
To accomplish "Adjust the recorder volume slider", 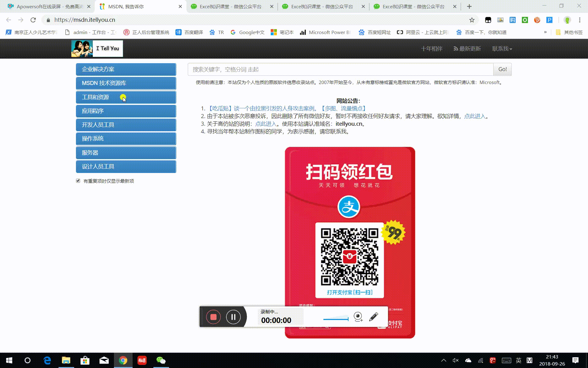I will pyautogui.click(x=336, y=319).
